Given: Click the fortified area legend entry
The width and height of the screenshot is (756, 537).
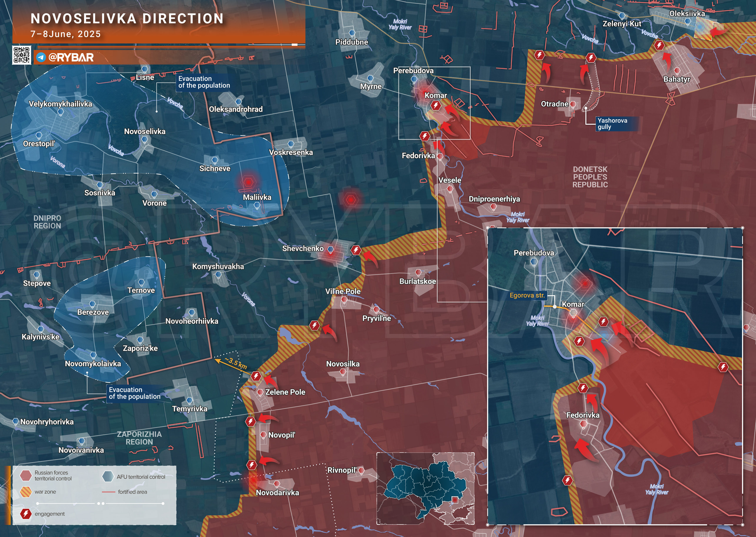Looking at the screenshot, I should (124, 492).
